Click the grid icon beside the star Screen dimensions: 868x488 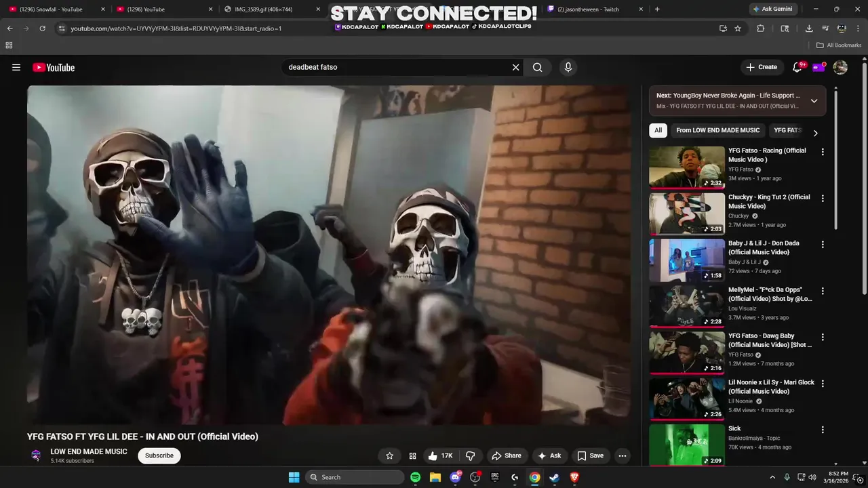(412, 455)
